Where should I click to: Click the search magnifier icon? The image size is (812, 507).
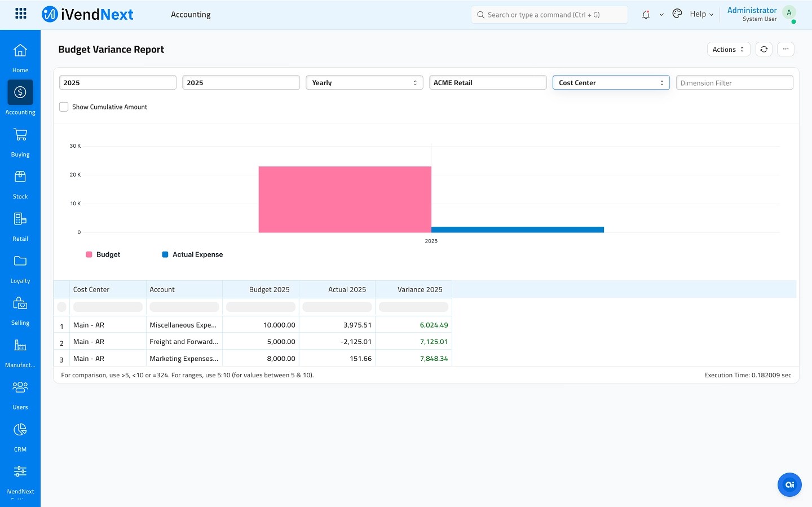coord(481,15)
